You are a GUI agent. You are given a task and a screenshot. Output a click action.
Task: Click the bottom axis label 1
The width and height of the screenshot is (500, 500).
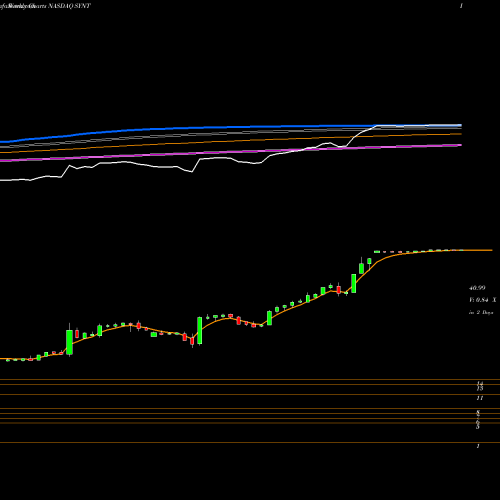click(x=478, y=446)
